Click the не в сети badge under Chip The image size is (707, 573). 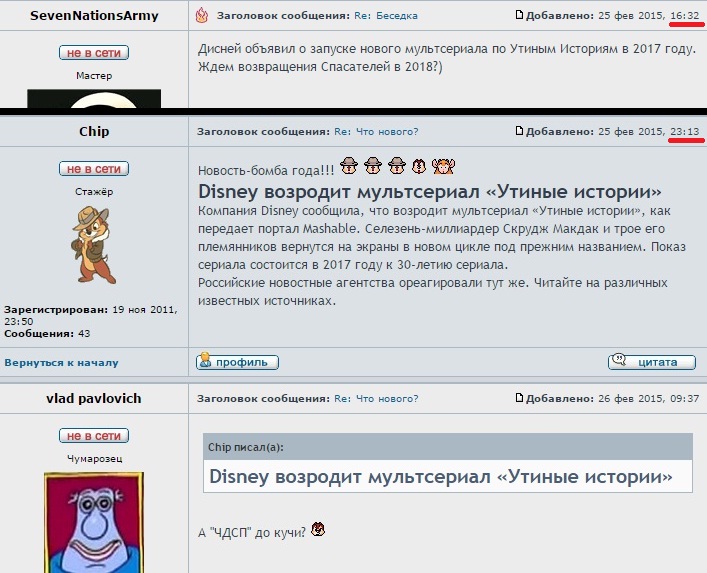(94, 169)
